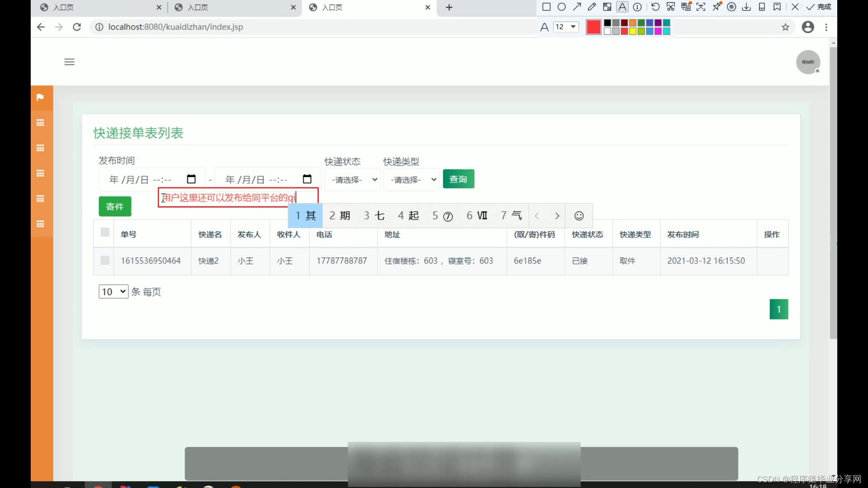Click the 寄件 button
This screenshot has height=488, width=868.
tap(114, 206)
